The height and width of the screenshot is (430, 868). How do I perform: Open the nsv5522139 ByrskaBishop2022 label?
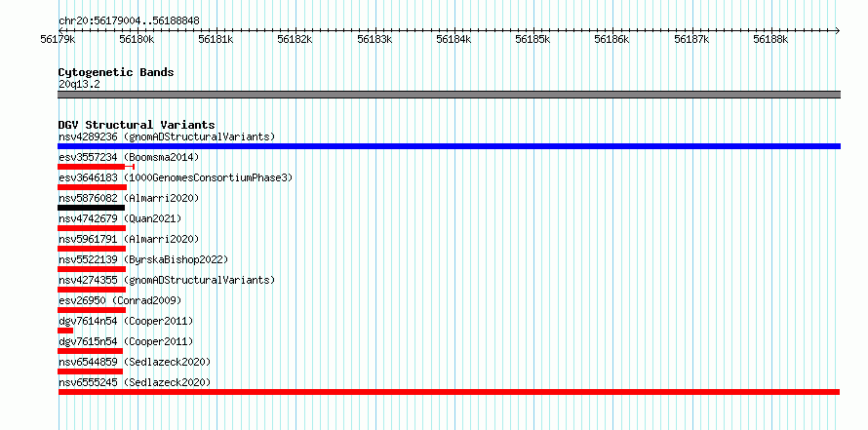142,259
